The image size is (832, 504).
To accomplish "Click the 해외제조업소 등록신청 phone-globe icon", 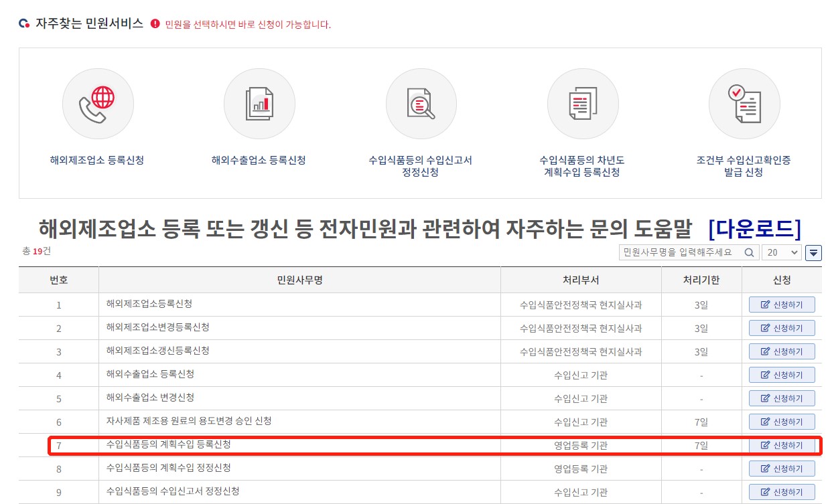I will pyautogui.click(x=98, y=104).
